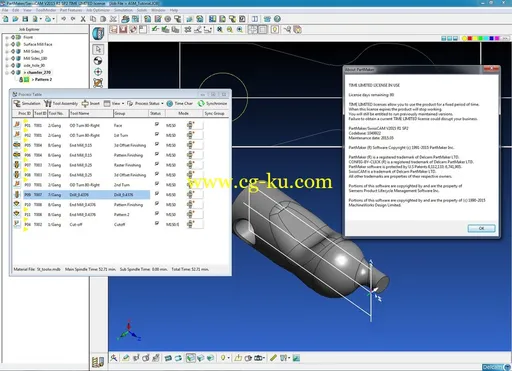Click the red crosshair target icon
Screen dimensions: 512x371
(98, 72)
